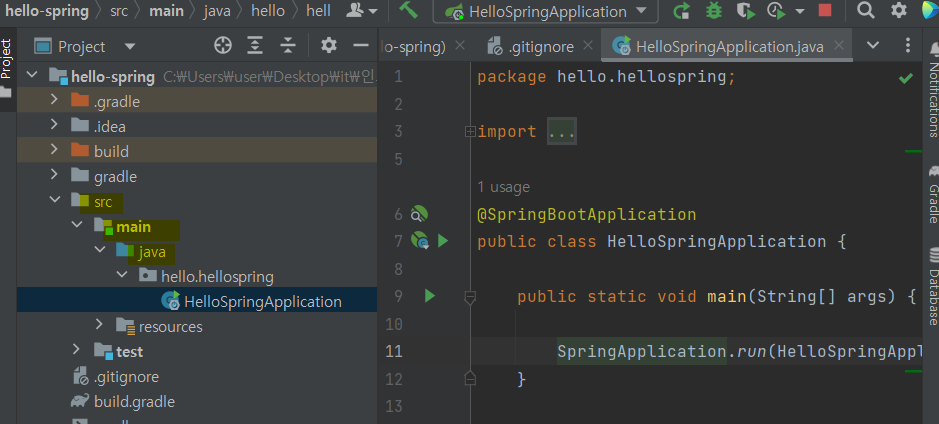Click the 'main' breadcrumb in the navigation bar
This screenshot has width=939, height=424.
(x=166, y=11)
